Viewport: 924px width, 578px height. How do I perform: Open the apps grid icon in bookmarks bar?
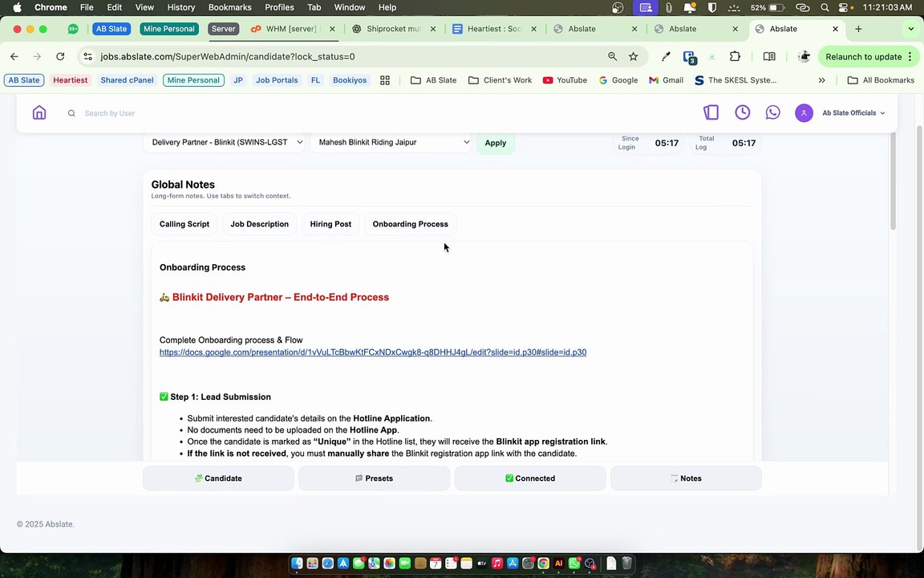click(385, 80)
